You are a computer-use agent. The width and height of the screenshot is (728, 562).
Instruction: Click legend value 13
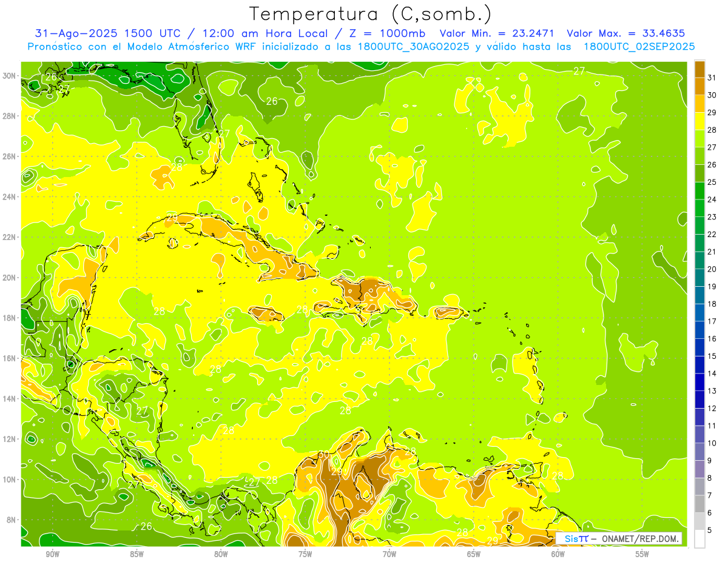(712, 391)
